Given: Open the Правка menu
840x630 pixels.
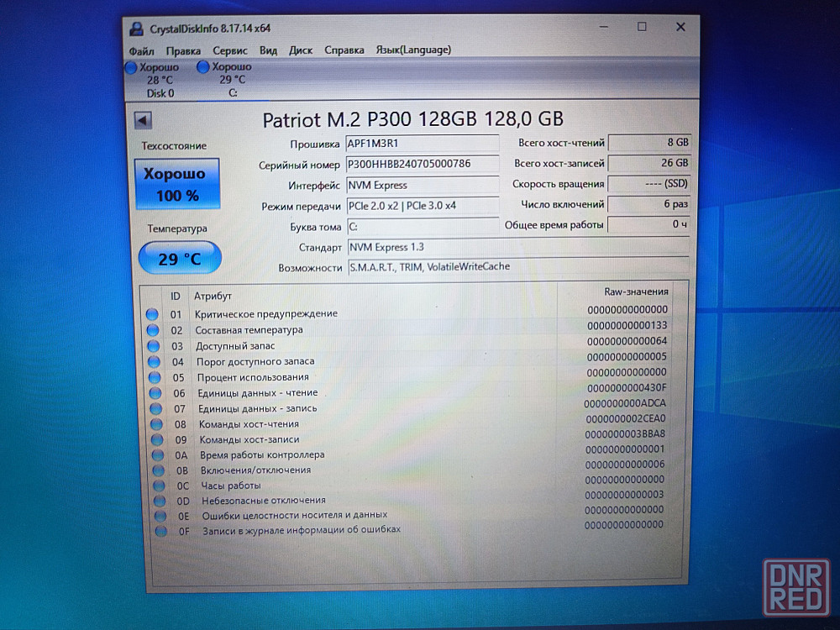Looking at the screenshot, I should (x=183, y=51).
